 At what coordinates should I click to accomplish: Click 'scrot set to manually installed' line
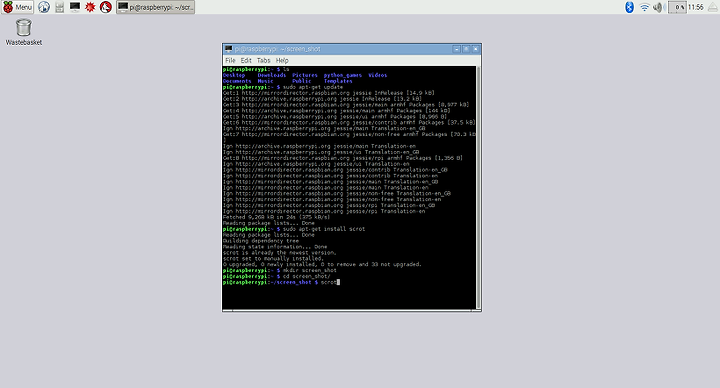[x=273, y=259]
